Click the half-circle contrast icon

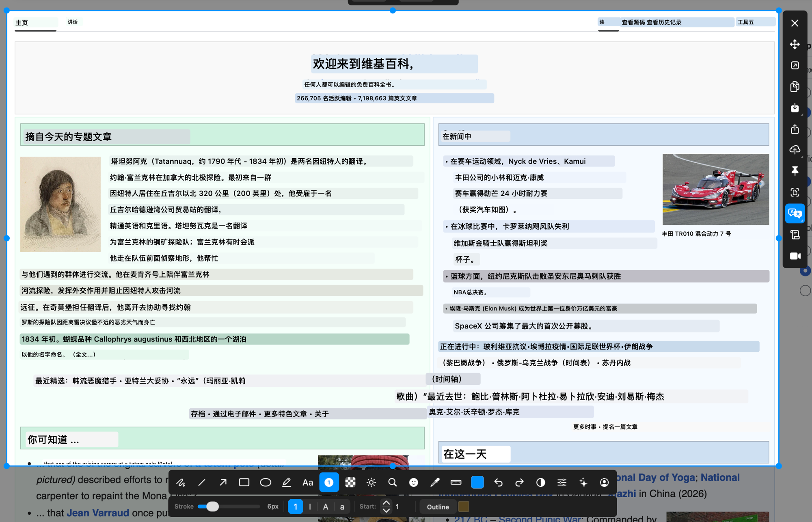pyautogui.click(x=540, y=482)
